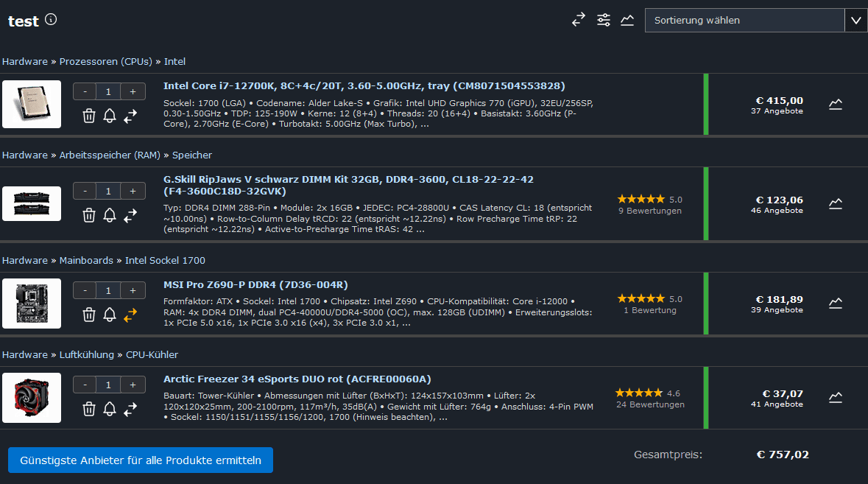View 1 Bewertung for MSI Pro Z690-P
This screenshot has height=484, width=868.
pyautogui.click(x=650, y=310)
